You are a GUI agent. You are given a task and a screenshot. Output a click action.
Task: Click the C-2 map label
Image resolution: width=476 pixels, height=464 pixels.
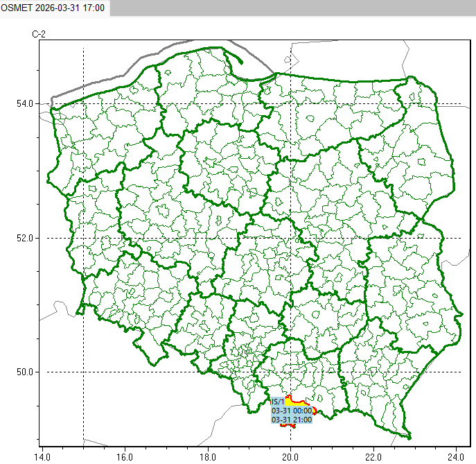pyautogui.click(x=38, y=34)
